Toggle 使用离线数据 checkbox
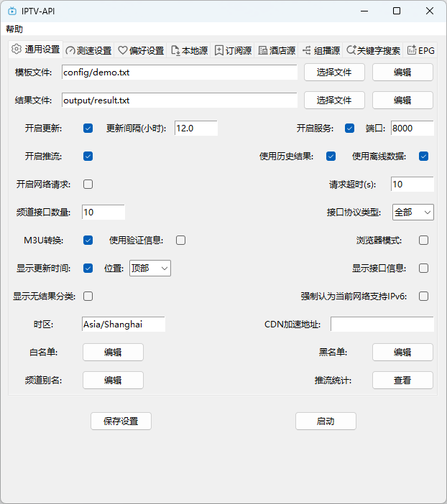This screenshot has height=504, width=447. [x=423, y=157]
